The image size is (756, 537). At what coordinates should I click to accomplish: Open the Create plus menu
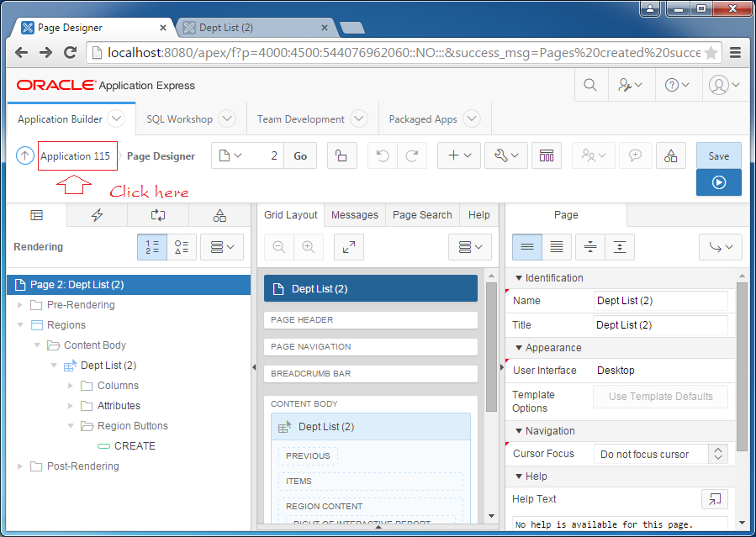[458, 155]
